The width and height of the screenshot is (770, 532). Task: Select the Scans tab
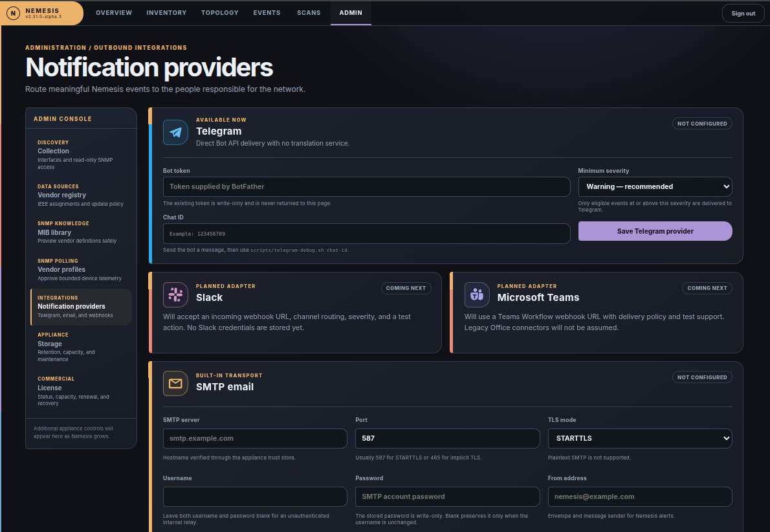click(x=309, y=13)
